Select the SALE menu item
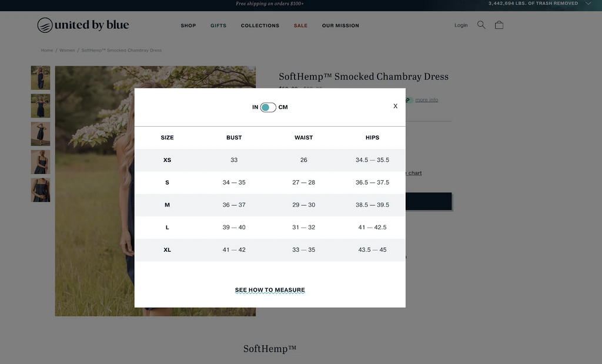Screen dimensions: 602x364 (300, 25)
